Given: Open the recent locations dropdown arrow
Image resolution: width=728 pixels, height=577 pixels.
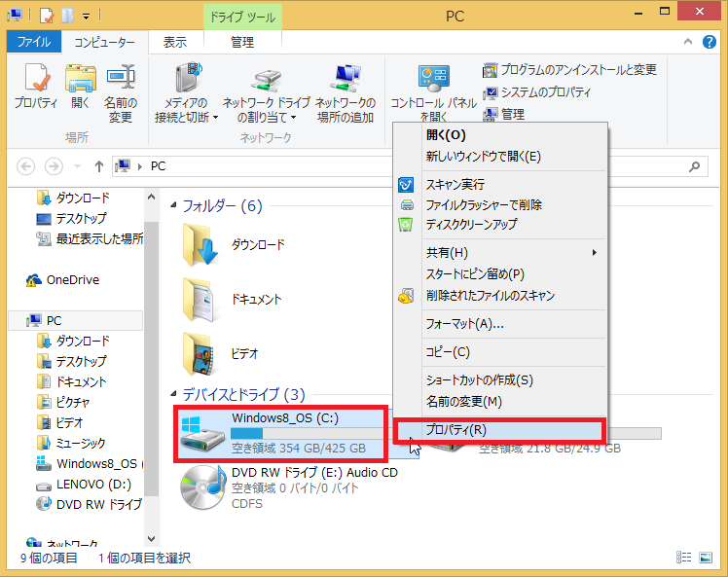Looking at the screenshot, I should (78, 166).
